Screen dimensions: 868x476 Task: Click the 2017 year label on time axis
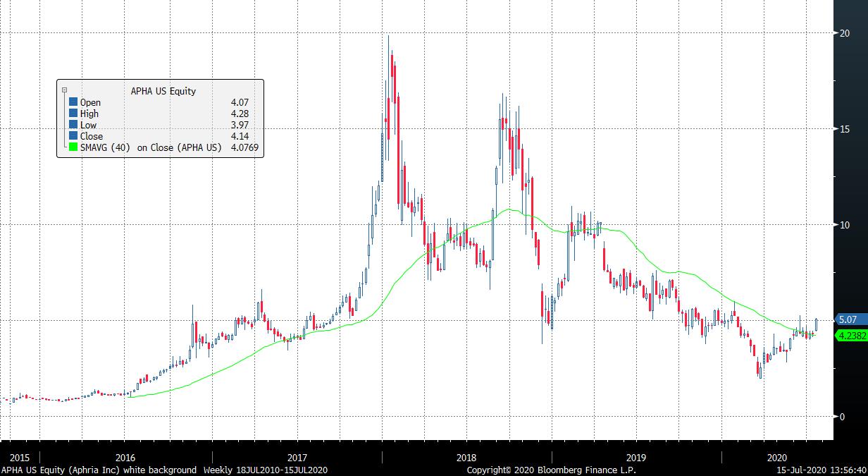pos(297,458)
